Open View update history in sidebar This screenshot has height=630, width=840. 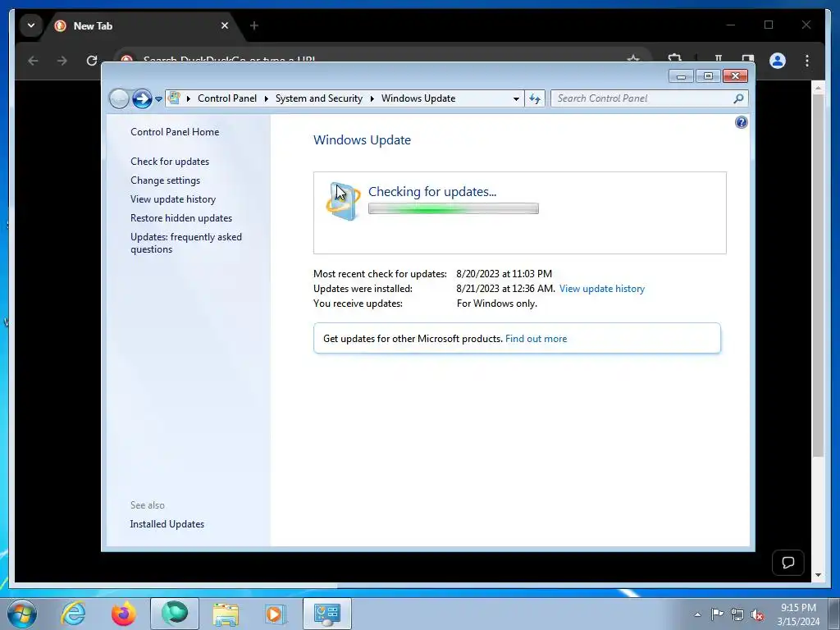tap(173, 199)
